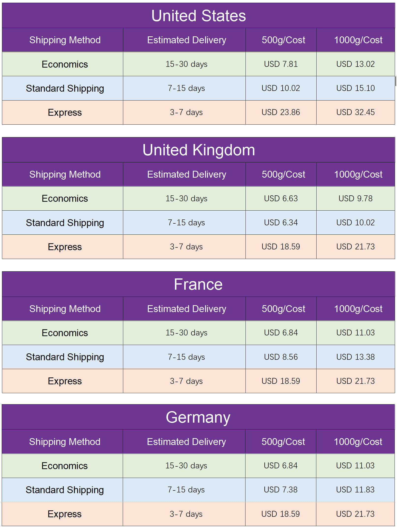Click USD 6.63 in United Kingdom table
The height and width of the screenshot is (532, 397).
click(x=281, y=198)
